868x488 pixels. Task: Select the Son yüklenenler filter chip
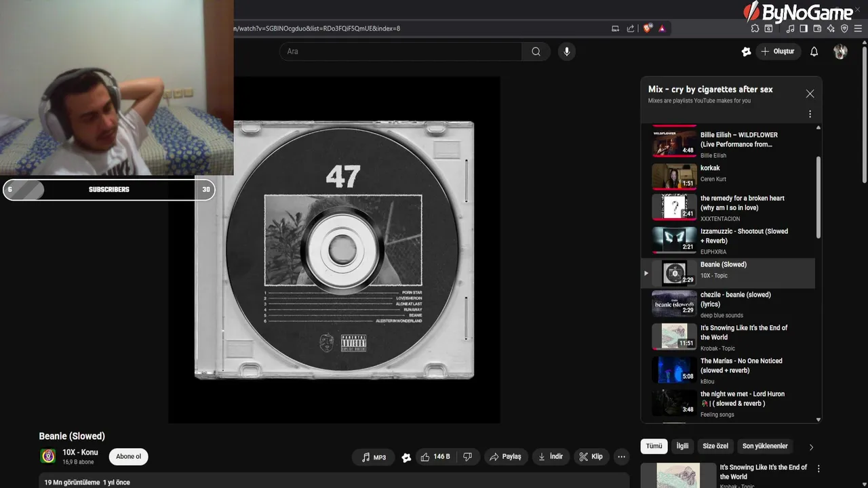[x=765, y=446]
